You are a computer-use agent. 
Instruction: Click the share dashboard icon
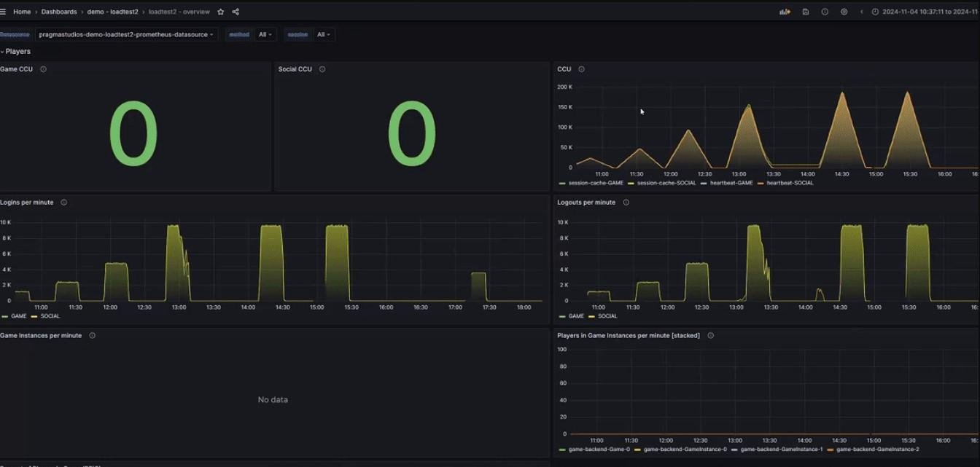pos(236,12)
